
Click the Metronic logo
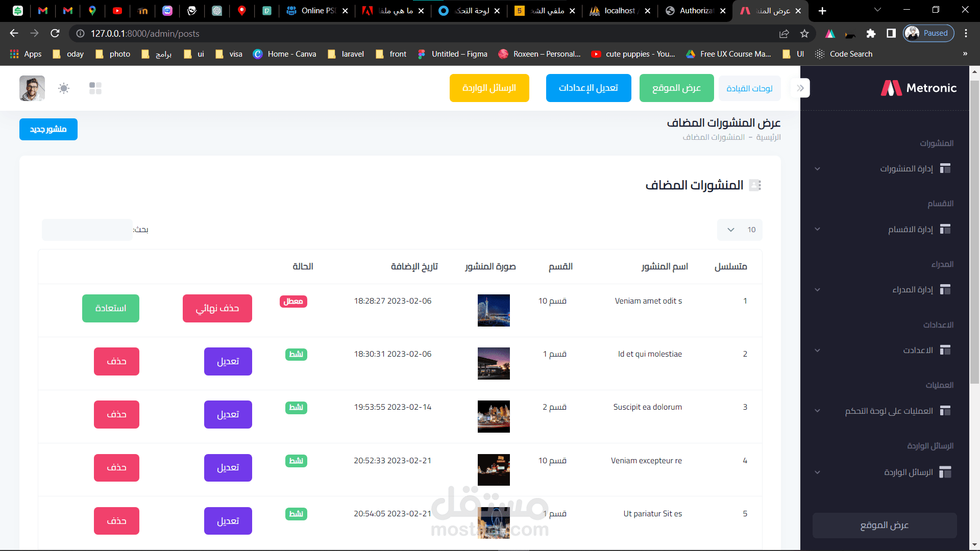click(919, 88)
